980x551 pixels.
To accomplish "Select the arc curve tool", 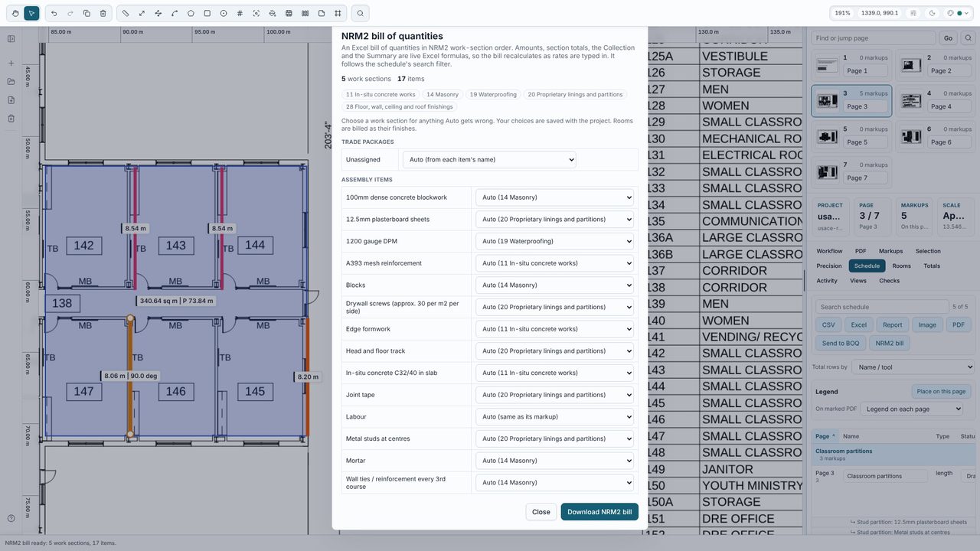I will point(175,13).
